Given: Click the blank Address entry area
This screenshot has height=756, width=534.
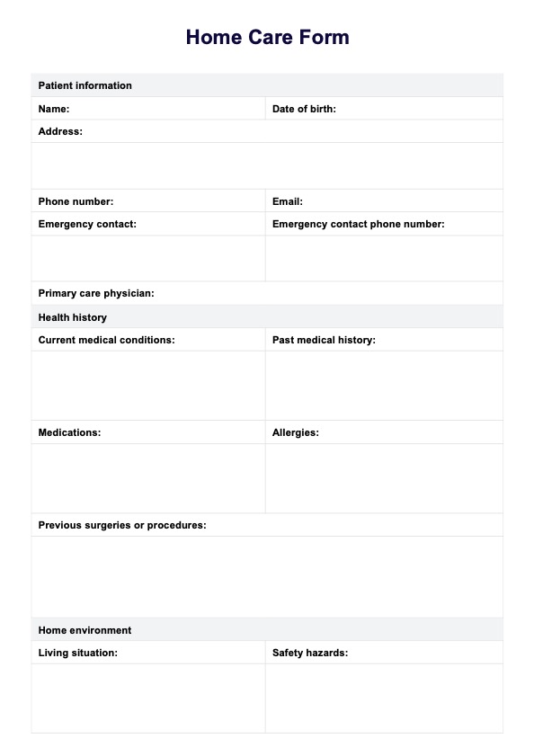Looking at the screenshot, I should pyautogui.click(x=267, y=166).
